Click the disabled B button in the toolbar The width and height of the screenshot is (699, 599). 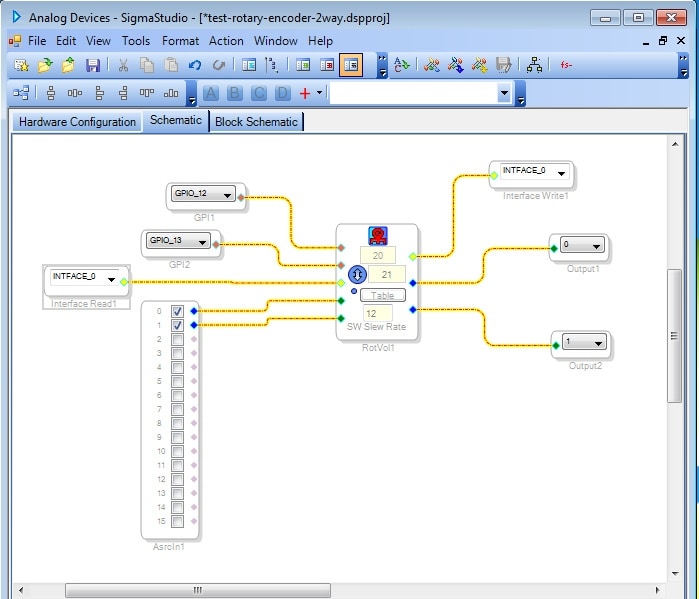coord(234,93)
